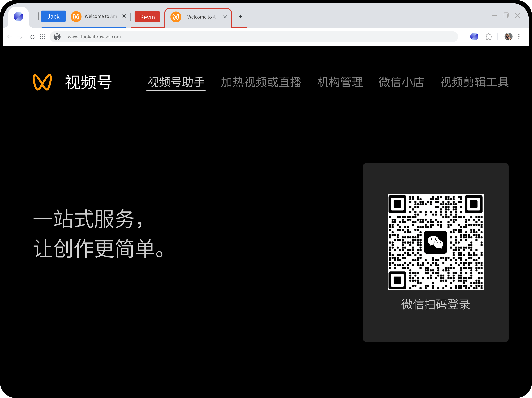Screen dimensions: 532x398
Task: Open the apps grid icon
Action: click(x=42, y=37)
